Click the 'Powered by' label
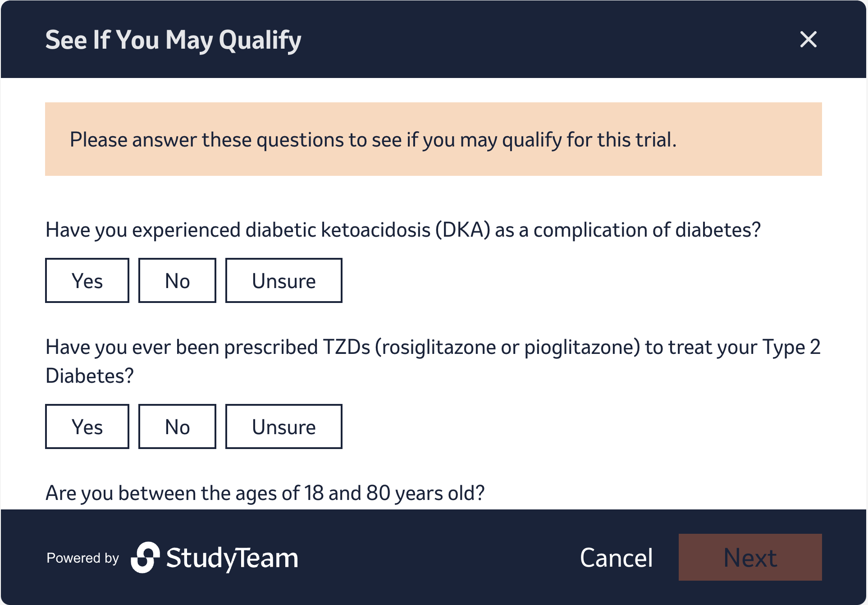 [82, 558]
